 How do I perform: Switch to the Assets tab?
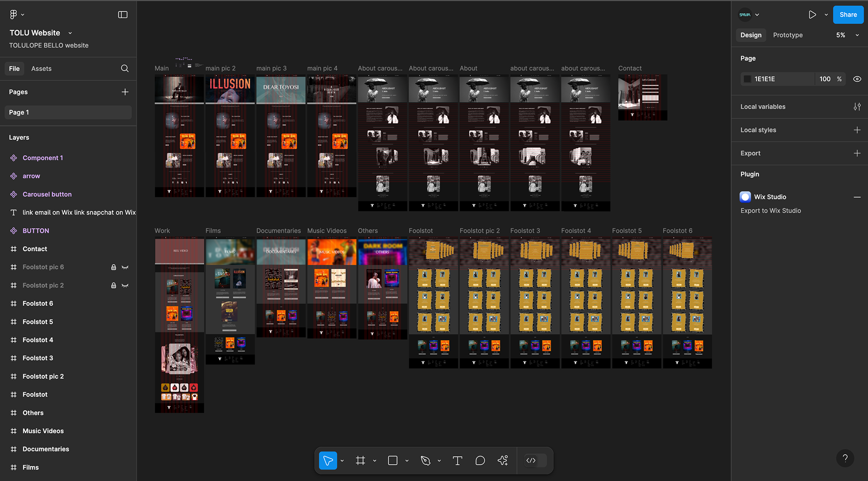(41, 68)
